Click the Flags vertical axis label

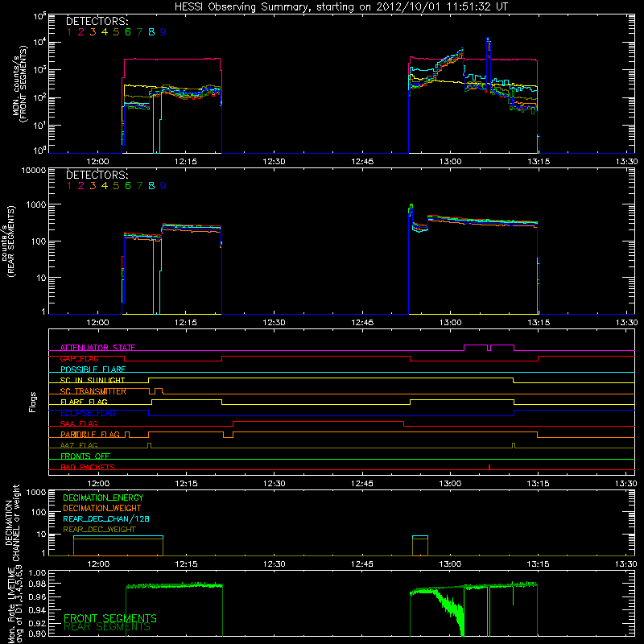tap(33, 402)
